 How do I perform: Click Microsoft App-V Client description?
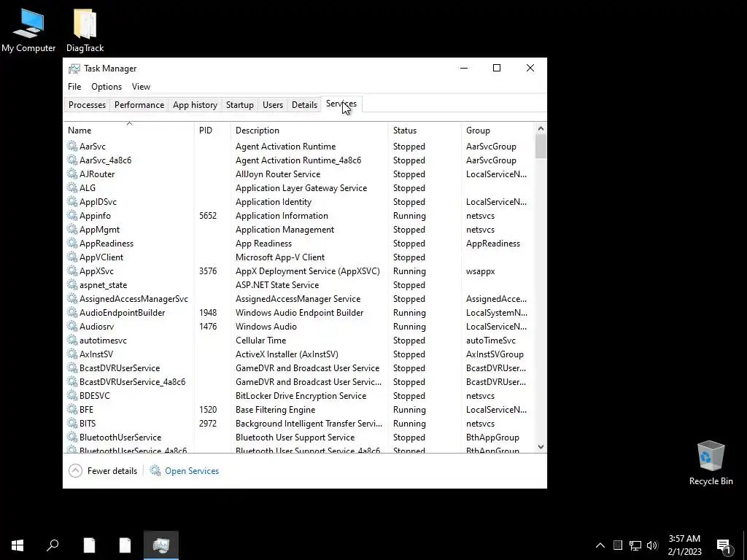(280, 257)
